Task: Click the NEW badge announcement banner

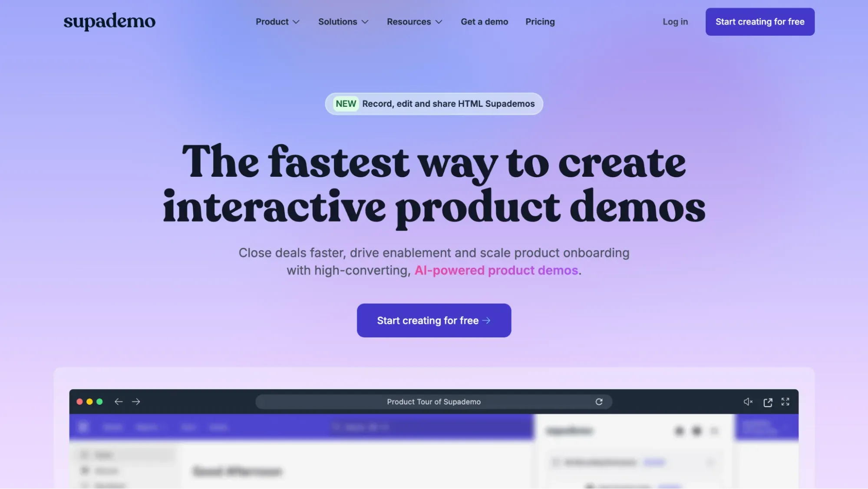Action: [434, 103]
